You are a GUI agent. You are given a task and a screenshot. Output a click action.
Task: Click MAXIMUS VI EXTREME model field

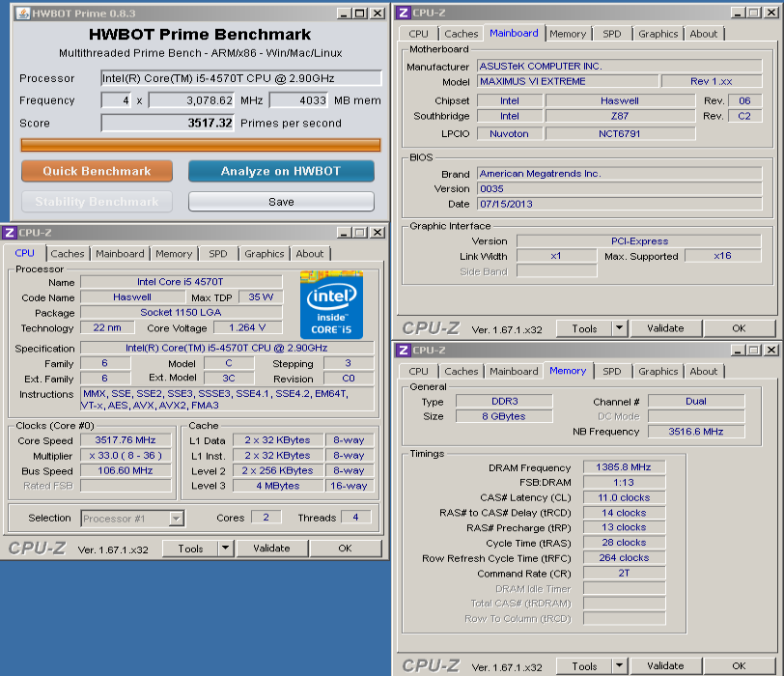click(x=568, y=81)
